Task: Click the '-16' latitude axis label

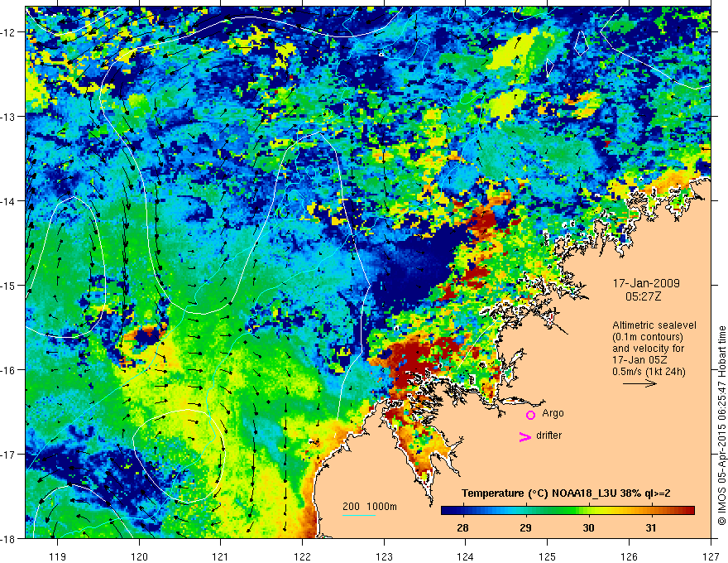Action: coord(8,370)
